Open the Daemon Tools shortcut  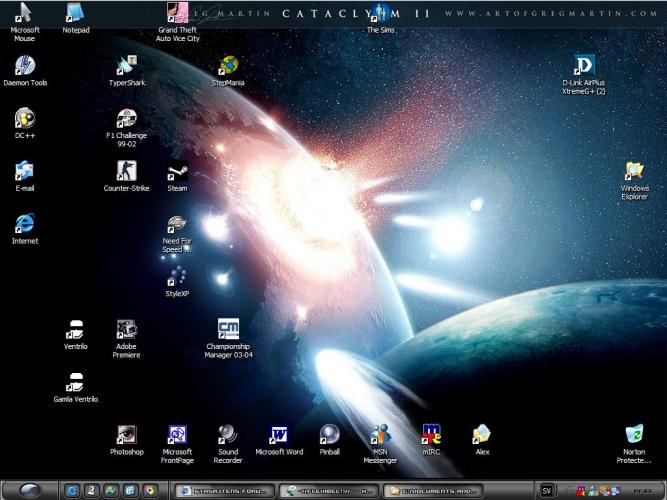25,66
